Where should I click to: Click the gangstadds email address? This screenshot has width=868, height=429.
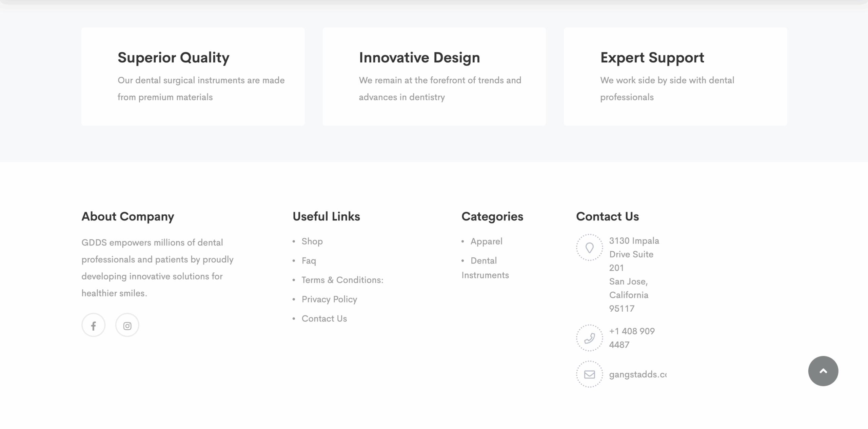(x=638, y=374)
